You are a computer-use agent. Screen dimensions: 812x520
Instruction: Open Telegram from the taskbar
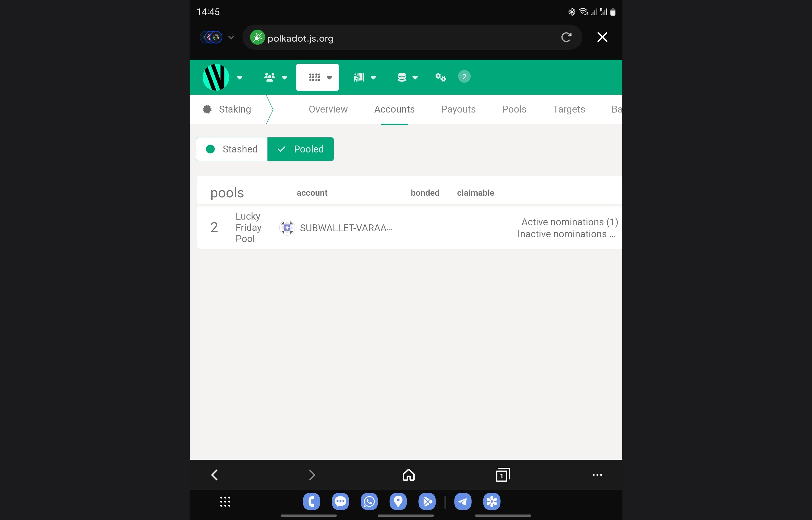(463, 501)
